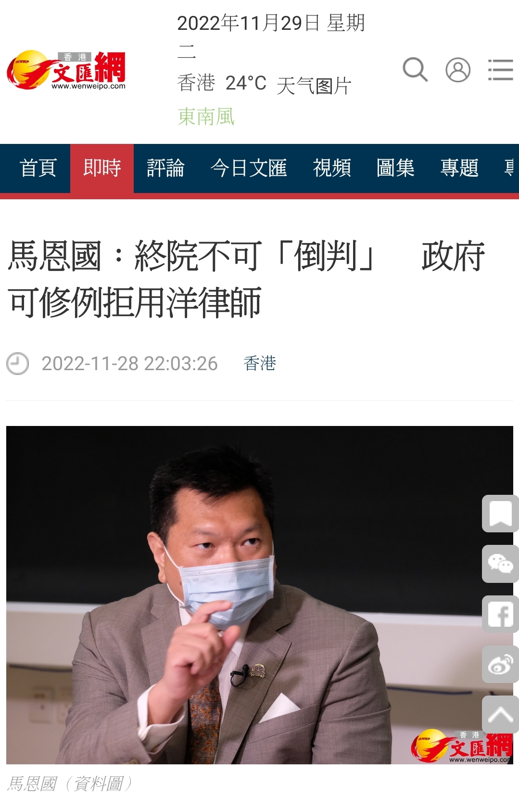519x812 pixels.
Task: Share article via Weibo icon
Action: [500, 664]
